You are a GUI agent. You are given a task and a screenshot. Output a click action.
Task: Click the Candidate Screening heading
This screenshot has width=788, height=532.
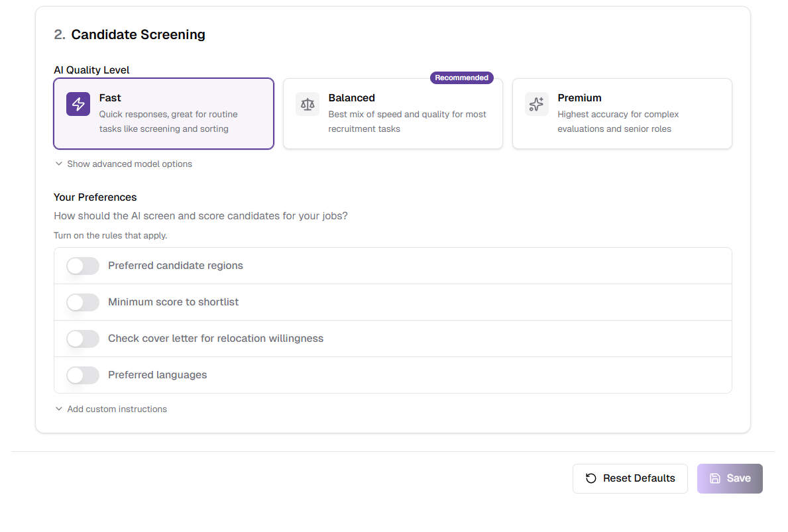(138, 34)
